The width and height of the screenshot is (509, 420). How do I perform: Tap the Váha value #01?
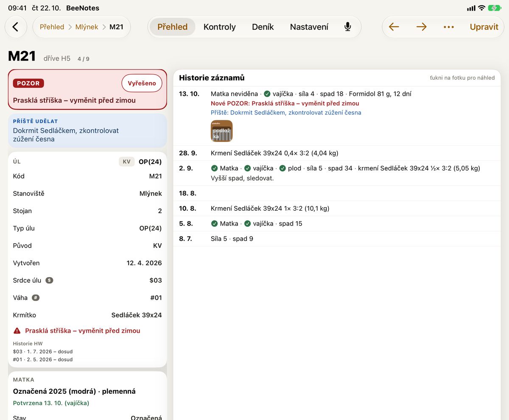[156, 298]
